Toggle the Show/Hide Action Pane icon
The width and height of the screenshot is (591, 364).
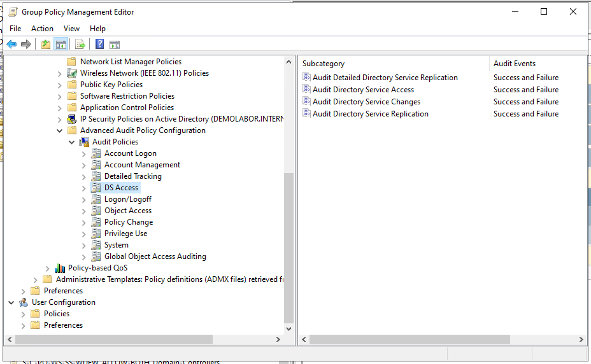tap(115, 45)
